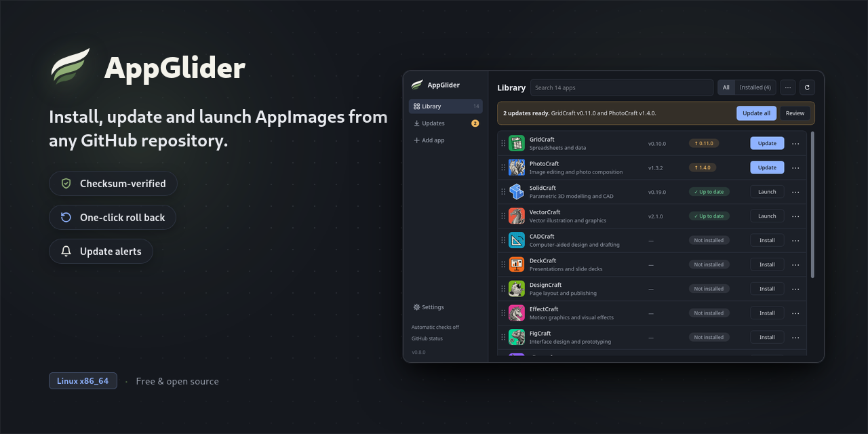The height and width of the screenshot is (434, 868).
Task: Open more options for SolidCraft row
Action: pos(795,192)
